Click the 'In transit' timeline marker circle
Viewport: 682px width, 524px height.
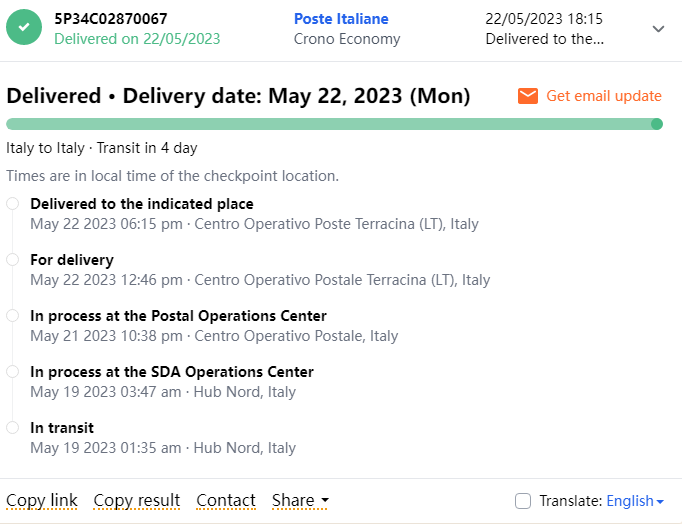(12, 428)
